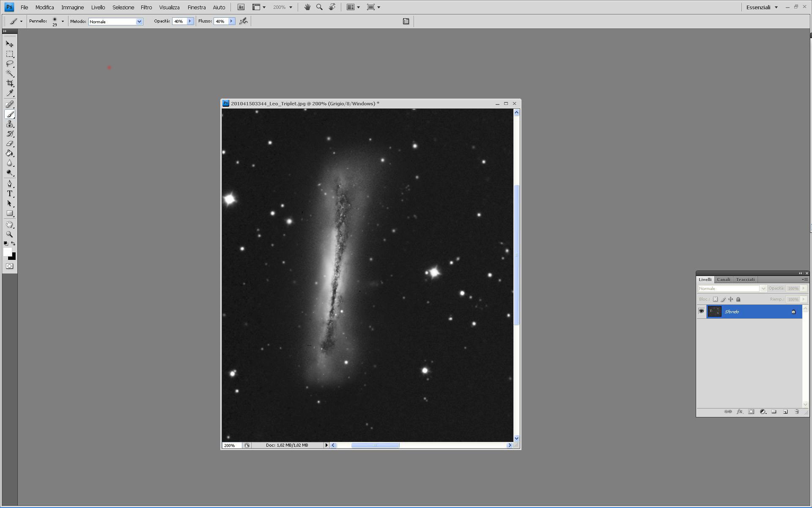Select the Healing Brush tool

tap(10, 104)
